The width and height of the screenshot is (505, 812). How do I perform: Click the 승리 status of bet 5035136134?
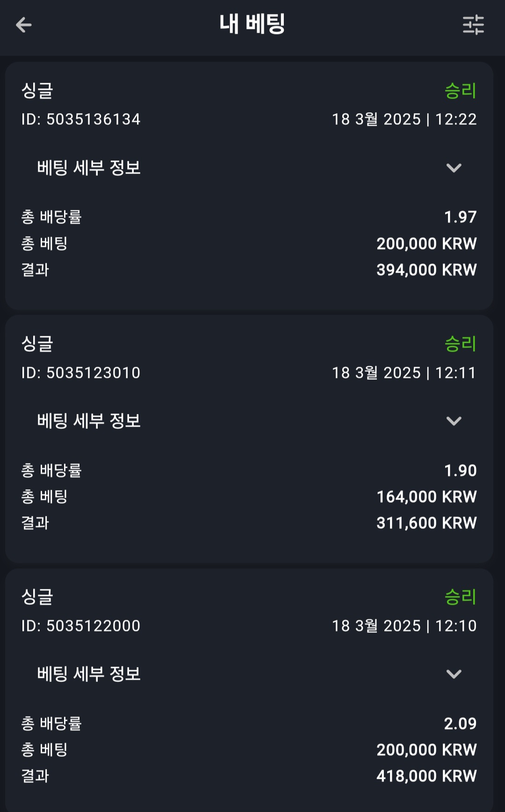460,91
